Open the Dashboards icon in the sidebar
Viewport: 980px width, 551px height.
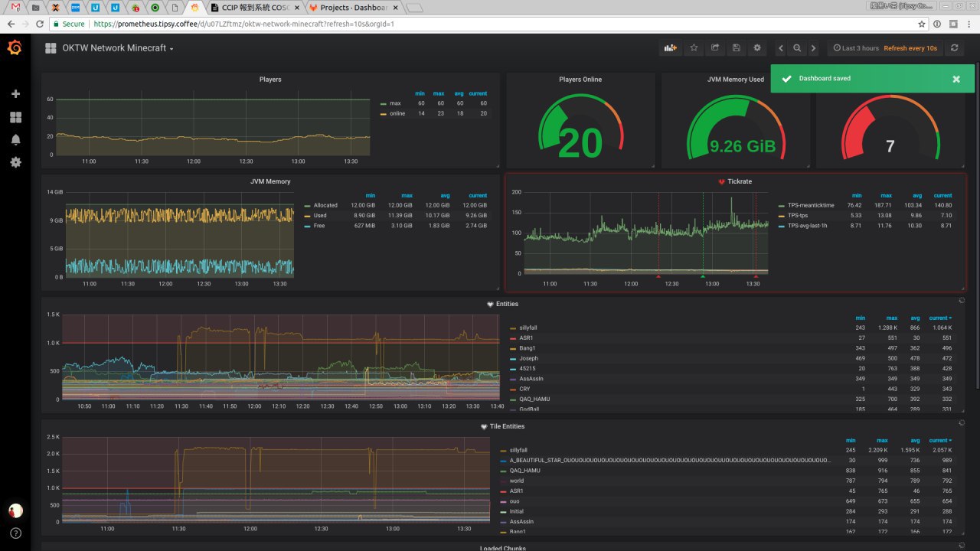pyautogui.click(x=15, y=117)
